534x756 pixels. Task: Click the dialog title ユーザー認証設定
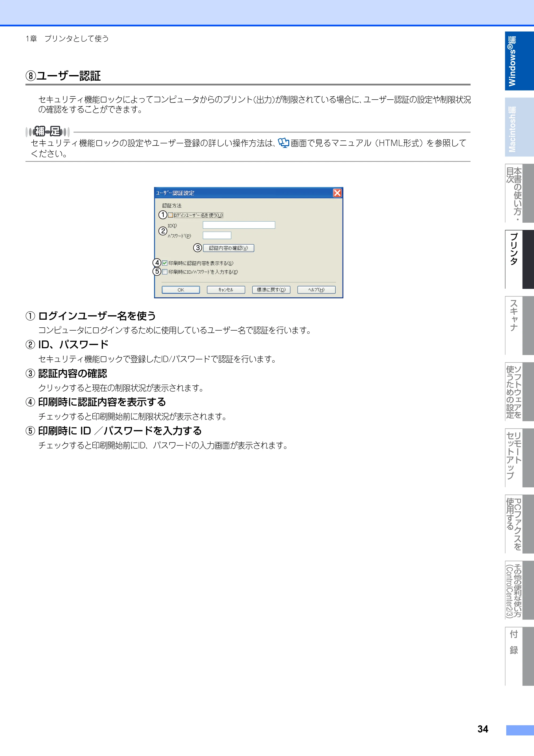[x=175, y=193]
